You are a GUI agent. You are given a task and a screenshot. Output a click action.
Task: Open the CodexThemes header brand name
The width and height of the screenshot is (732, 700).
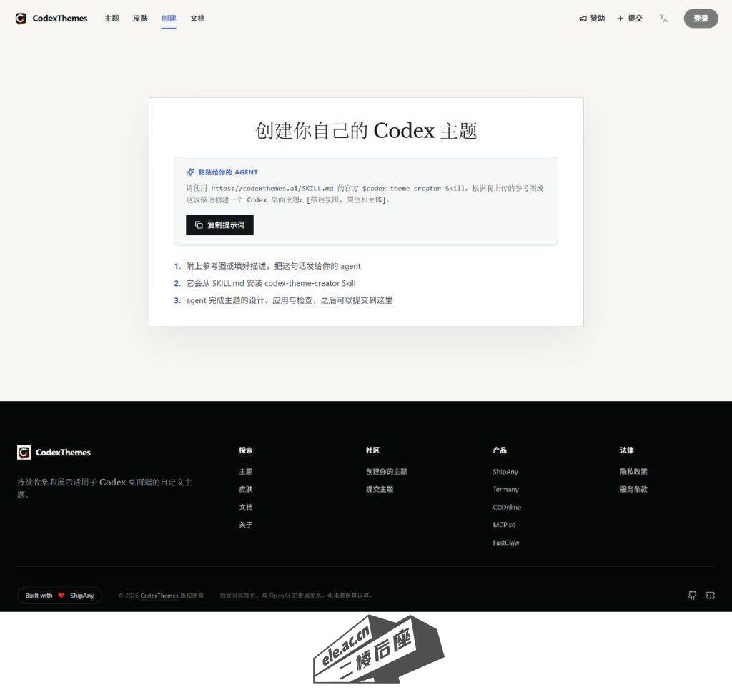(x=60, y=18)
